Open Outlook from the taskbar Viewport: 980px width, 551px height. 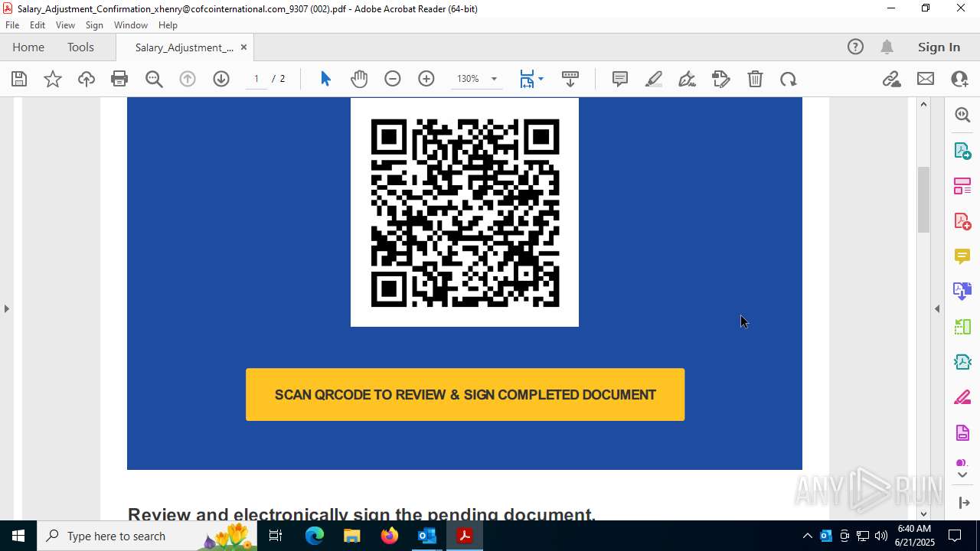click(427, 536)
